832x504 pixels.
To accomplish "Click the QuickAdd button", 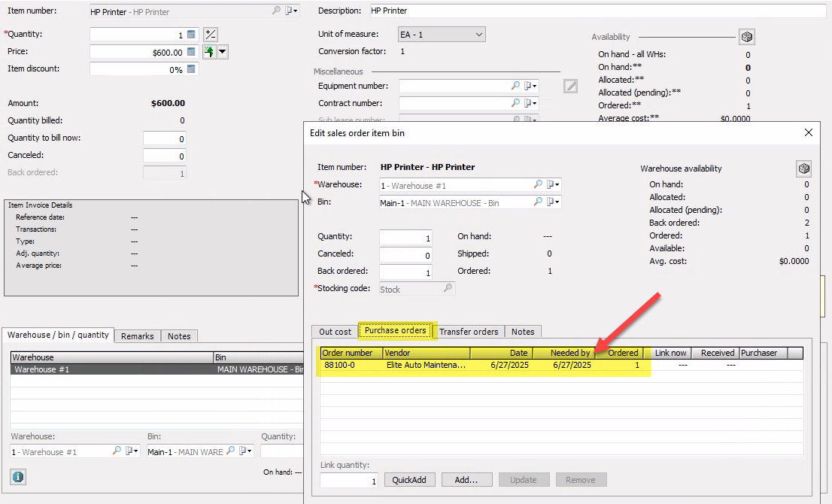I will tap(409, 480).
